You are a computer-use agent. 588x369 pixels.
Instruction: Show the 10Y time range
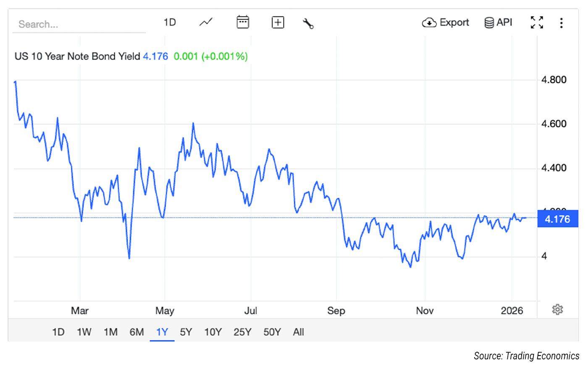pyautogui.click(x=213, y=332)
